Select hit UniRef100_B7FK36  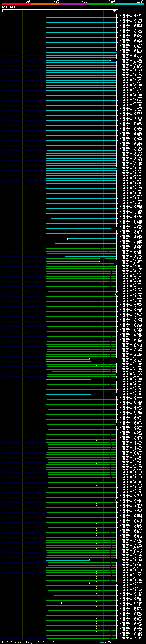coord(131,58)
